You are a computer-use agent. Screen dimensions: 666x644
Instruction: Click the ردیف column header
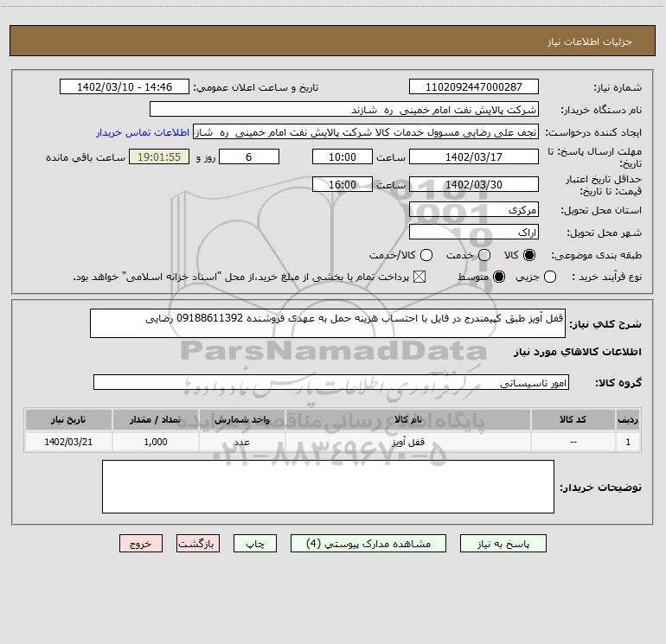click(x=628, y=419)
